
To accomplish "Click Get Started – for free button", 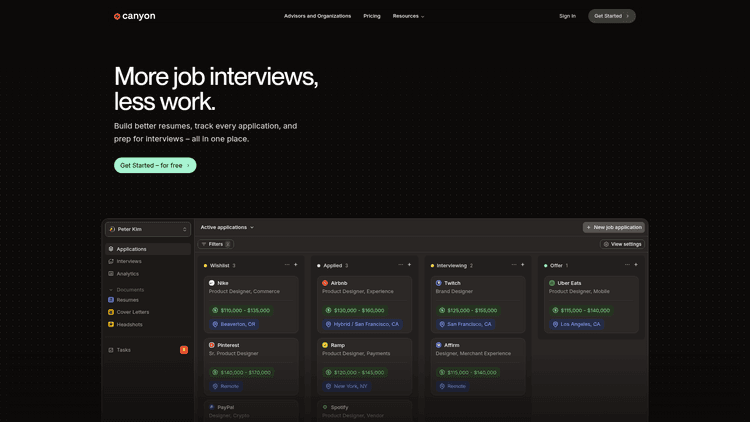I will click(155, 166).
